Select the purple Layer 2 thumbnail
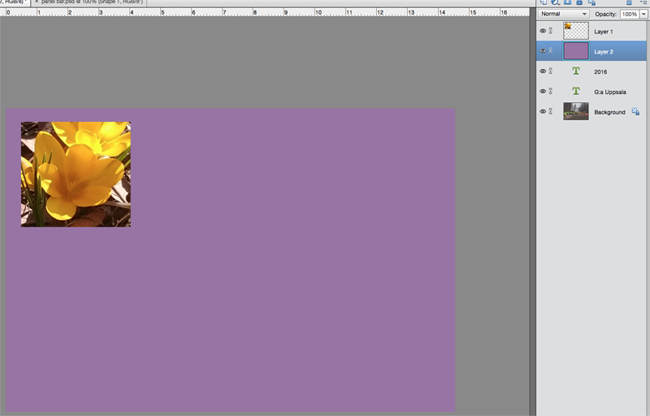This screenshot has height=416, width=650. click(576, 51)
